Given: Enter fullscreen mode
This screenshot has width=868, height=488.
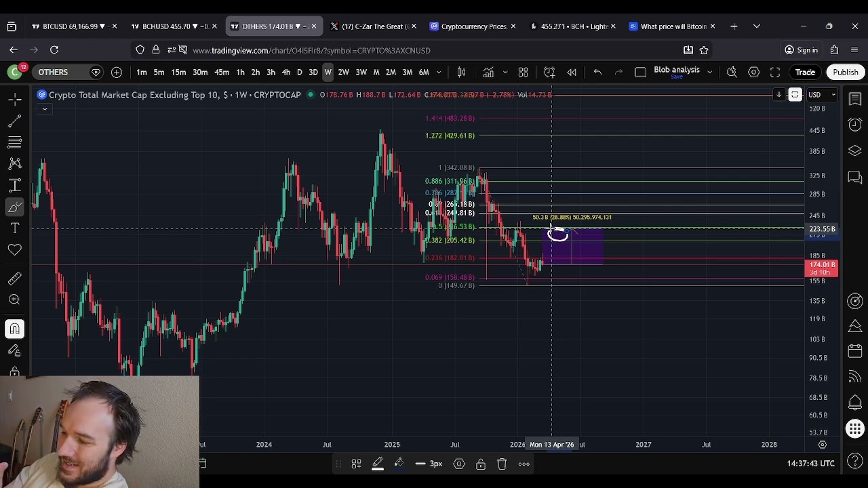Looking at the screenshot, I should (775, 72).
